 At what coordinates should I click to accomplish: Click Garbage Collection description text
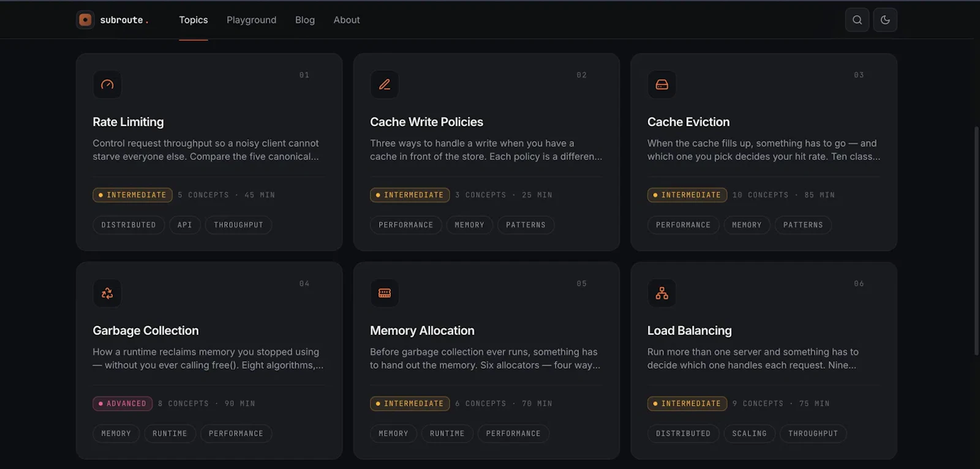208,359
